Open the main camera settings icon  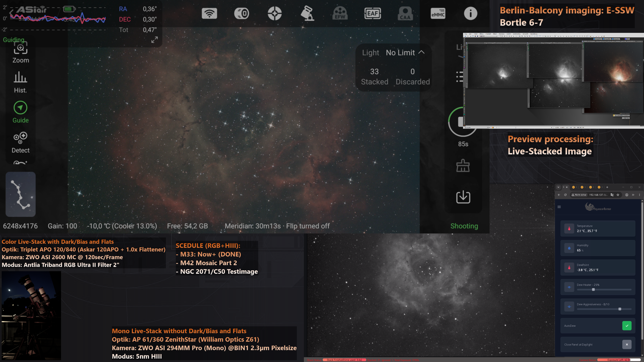[x=241, y=13]
